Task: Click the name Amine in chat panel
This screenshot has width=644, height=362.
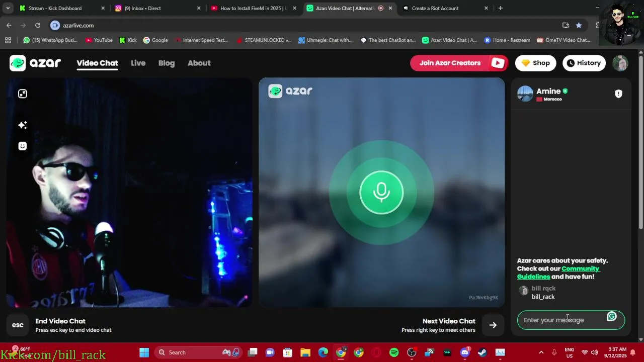Action: [548, 91]
